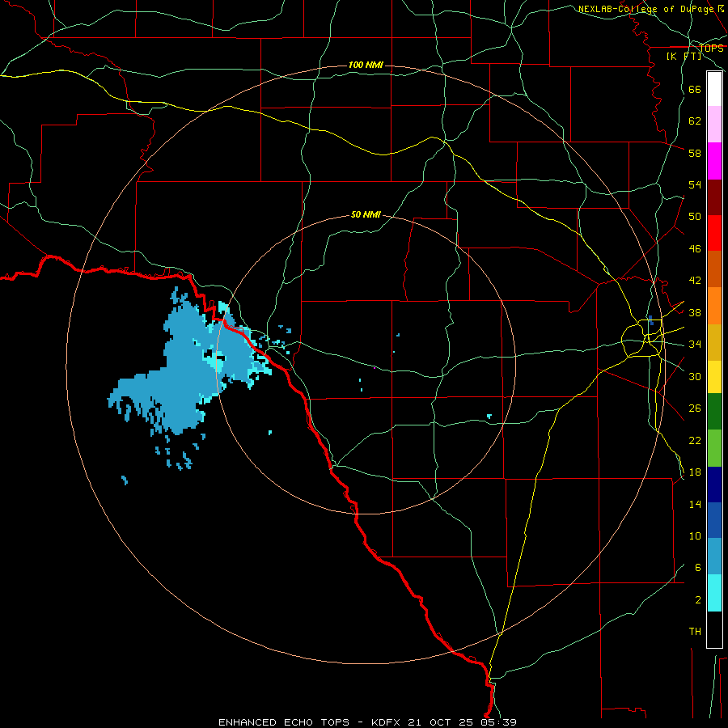The image size is (728, 728).
Task: Click the black TH legend swatch
Action: (x=714, y=629)
